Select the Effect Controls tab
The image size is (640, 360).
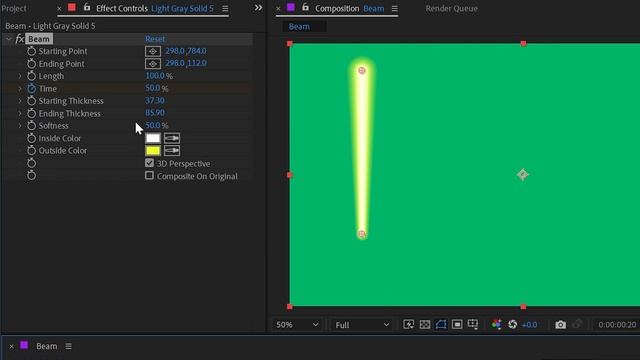154,8
